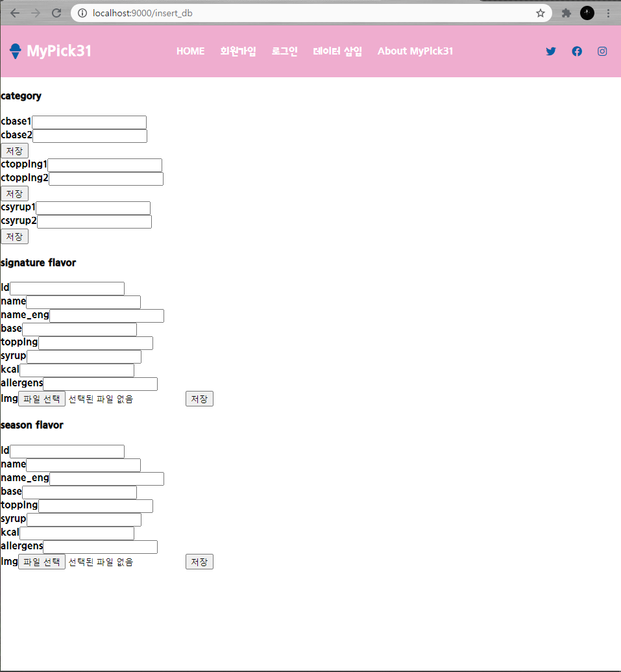Save ctopping entries with 저장 button
Screen dimensions: 621x672
coord(14,193)
